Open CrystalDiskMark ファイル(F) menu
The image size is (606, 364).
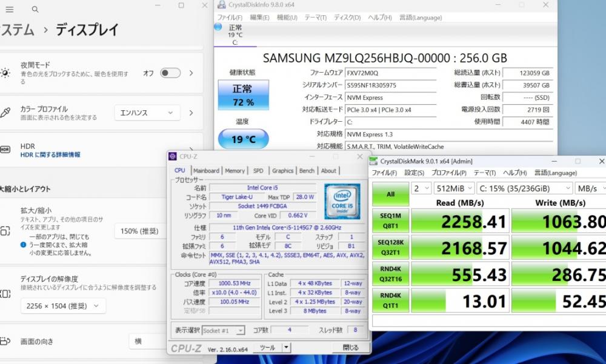click(x=384, y=173)
